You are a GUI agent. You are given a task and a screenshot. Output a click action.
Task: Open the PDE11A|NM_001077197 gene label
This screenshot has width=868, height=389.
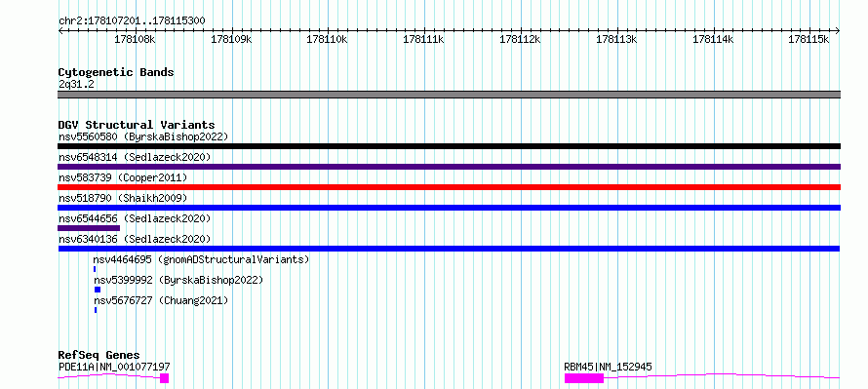[x=114, y=367]
